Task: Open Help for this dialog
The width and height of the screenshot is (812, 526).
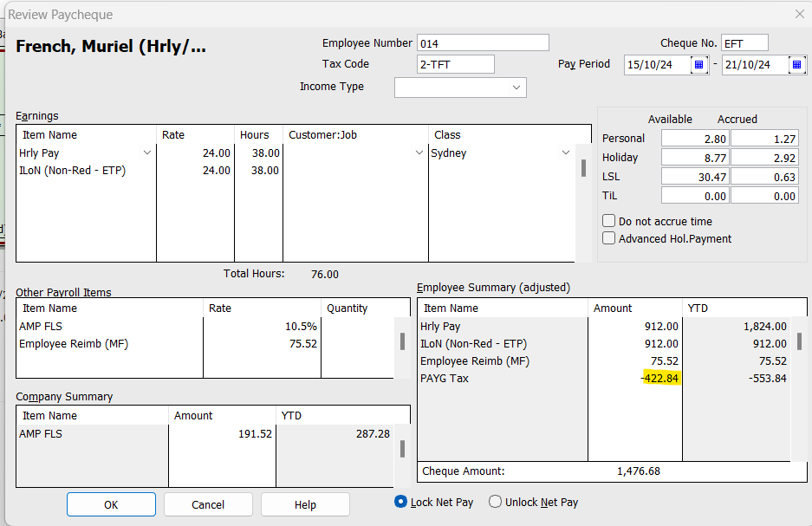Action: click(305, 505)
